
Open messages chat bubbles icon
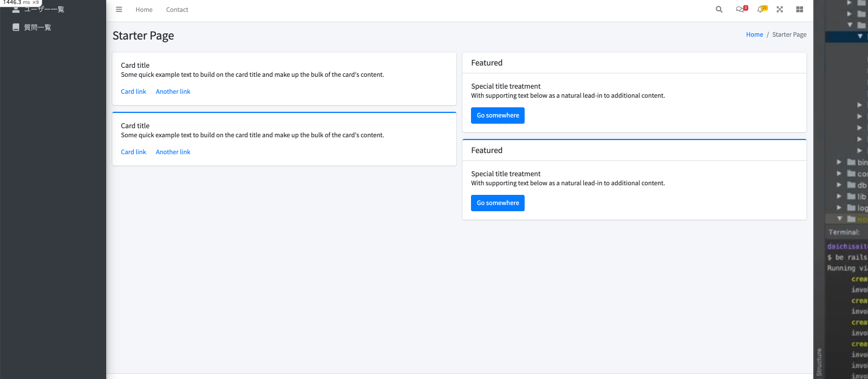(x=740, y=10)
